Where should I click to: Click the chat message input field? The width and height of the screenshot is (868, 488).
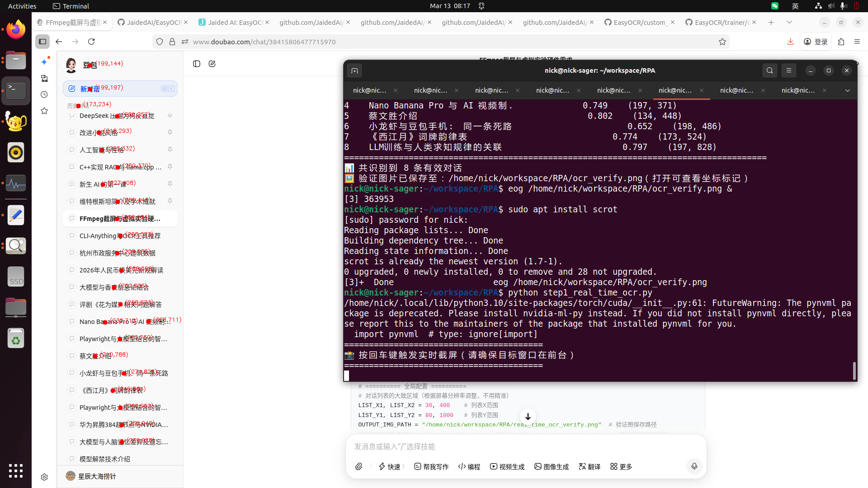[526, 446]
